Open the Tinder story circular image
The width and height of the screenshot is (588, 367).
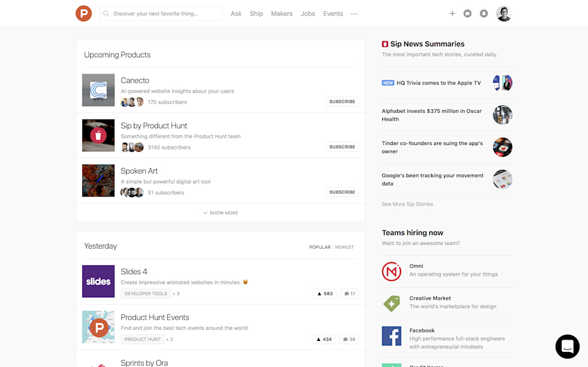click(502, 147)
